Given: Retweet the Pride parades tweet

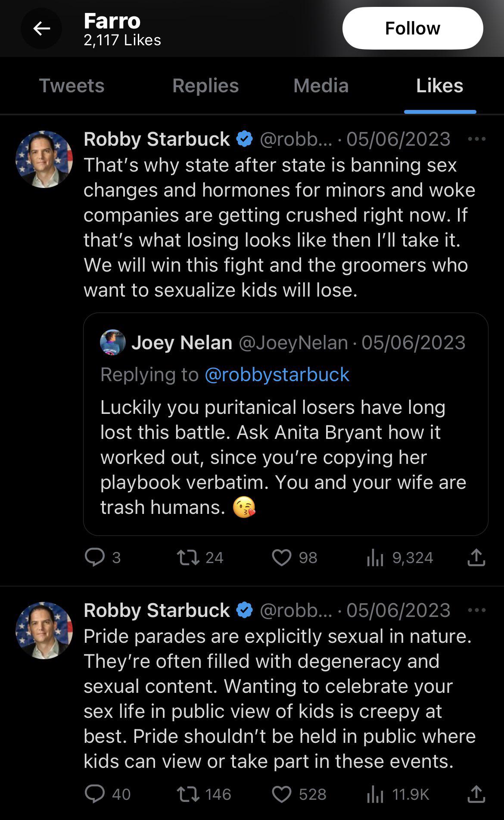Looking at the screenshot, I should point(188,794).
